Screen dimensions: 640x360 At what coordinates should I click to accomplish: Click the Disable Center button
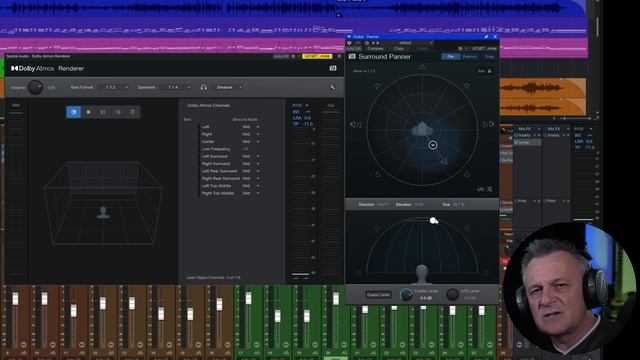coord(378,294)
